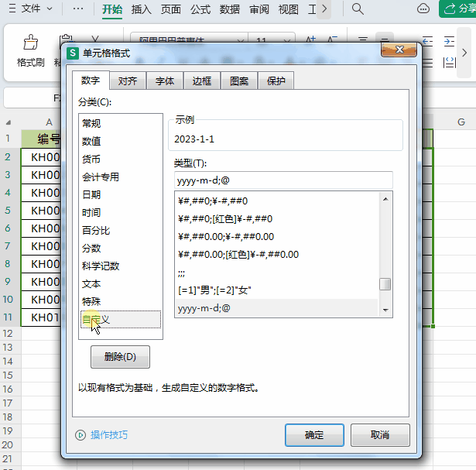Switch to 公式 ribbon tab
The width and height of the screenshot is (476, 470).
[x=200, y=9]
